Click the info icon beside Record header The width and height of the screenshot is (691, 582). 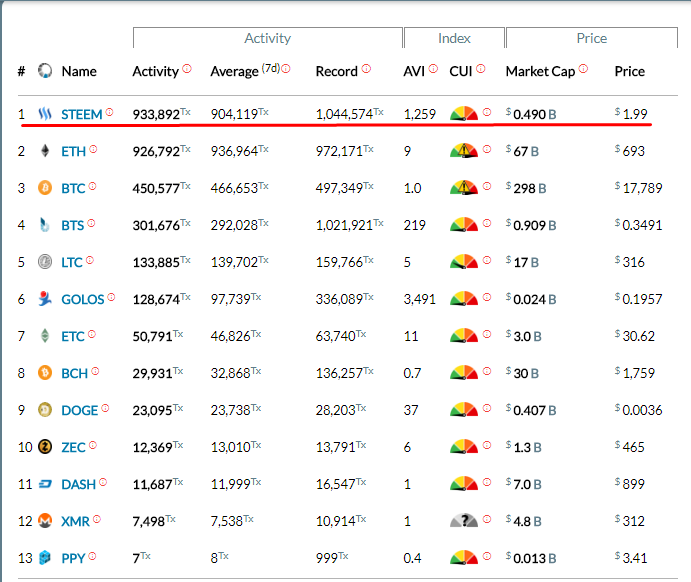click(366, 68)
